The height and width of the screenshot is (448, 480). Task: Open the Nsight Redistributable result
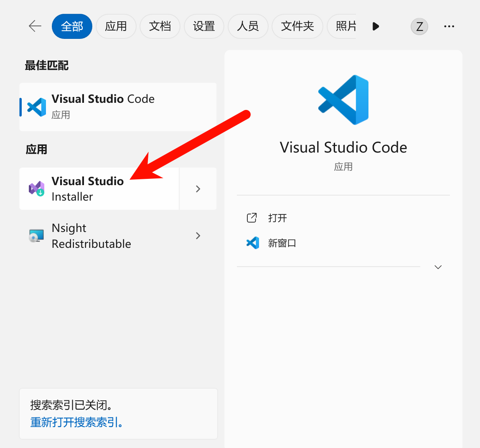coord(99,236)
